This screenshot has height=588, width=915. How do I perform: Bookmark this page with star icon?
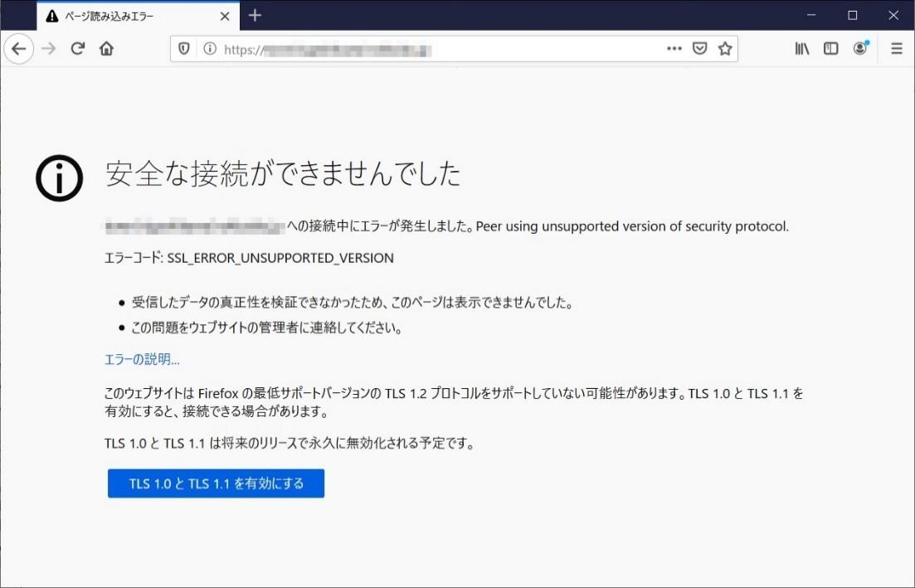pyautogui.click(x=725, y=49)
